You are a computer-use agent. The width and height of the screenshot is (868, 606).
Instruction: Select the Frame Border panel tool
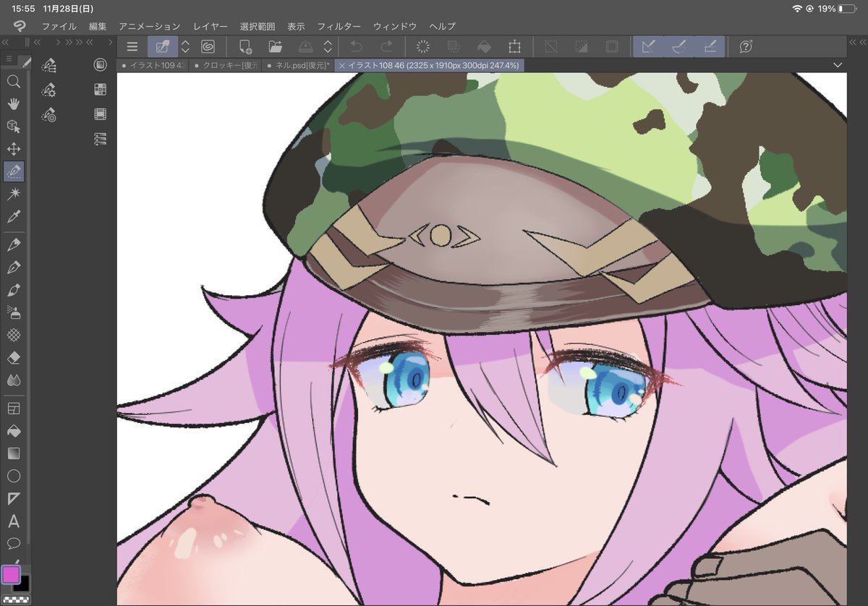point(14,409)
